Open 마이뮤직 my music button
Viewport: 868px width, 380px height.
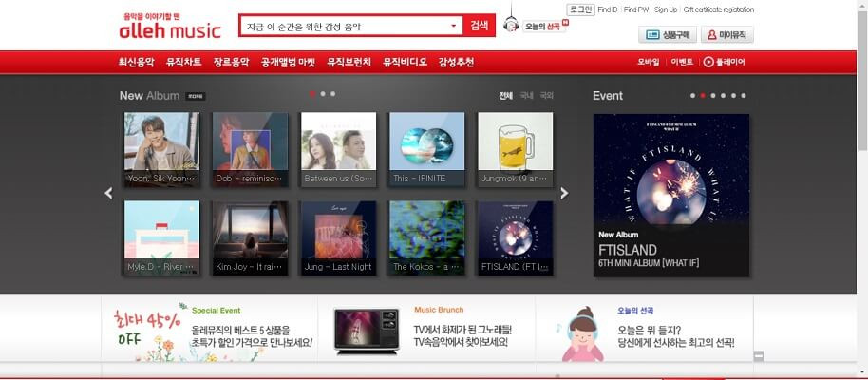click(726, 35)
